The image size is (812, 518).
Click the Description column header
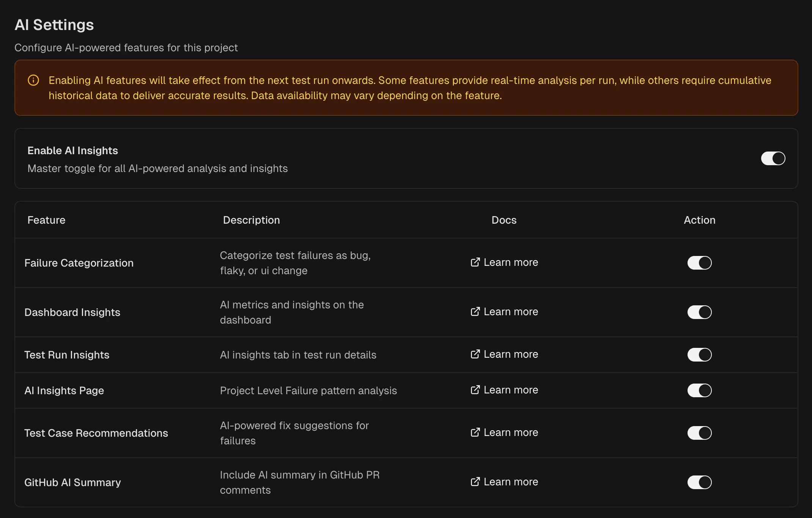tap(251, 220)
